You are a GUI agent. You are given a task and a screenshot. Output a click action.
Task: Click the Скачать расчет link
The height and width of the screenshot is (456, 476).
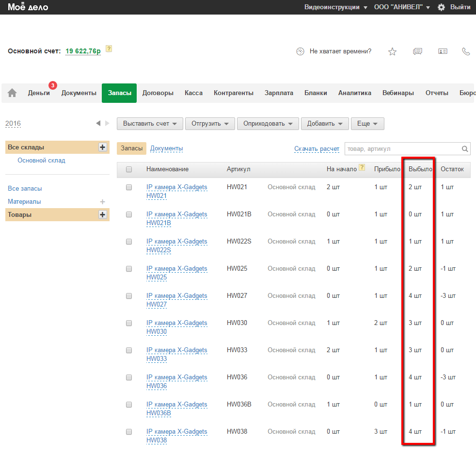coord(317,149)
